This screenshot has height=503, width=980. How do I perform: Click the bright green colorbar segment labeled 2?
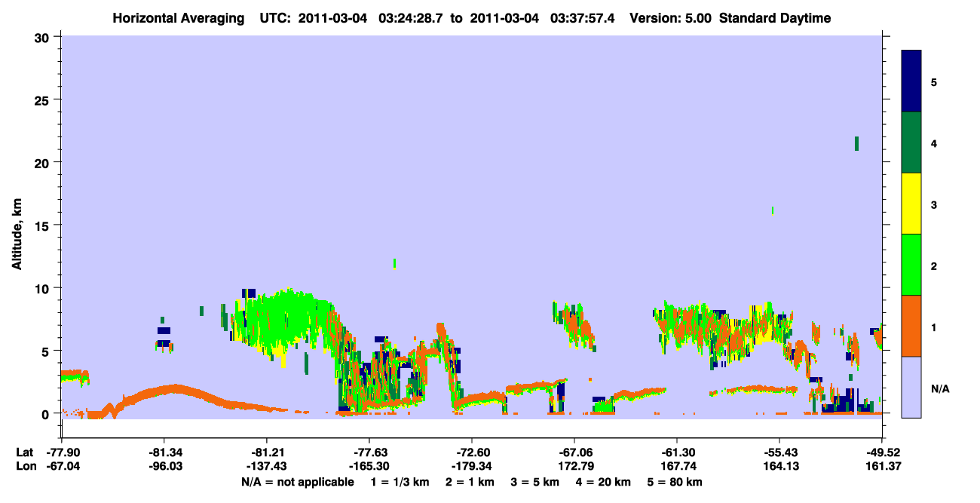tap(911, 265)
